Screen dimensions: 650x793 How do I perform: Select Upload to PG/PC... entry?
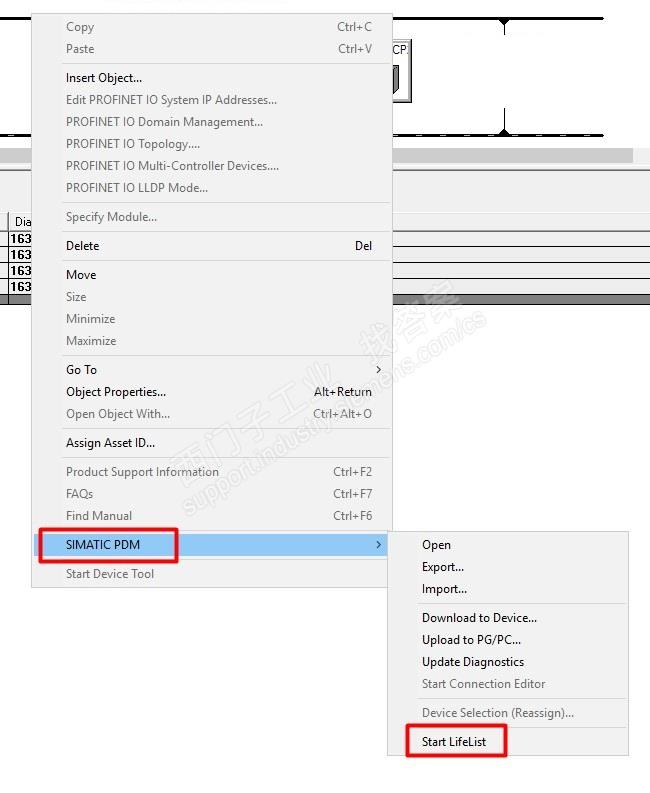pyautogui.click(x=508, y=640)
